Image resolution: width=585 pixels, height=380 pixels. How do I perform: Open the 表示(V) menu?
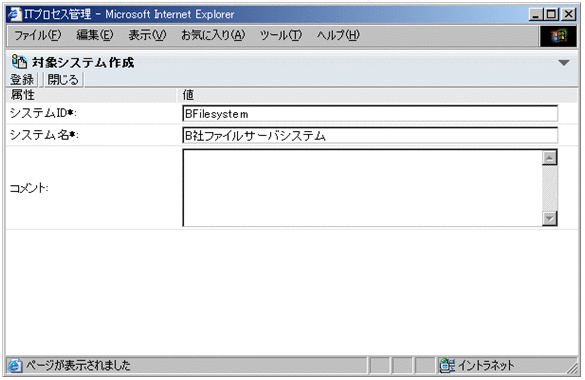click(x=147, y=35)
